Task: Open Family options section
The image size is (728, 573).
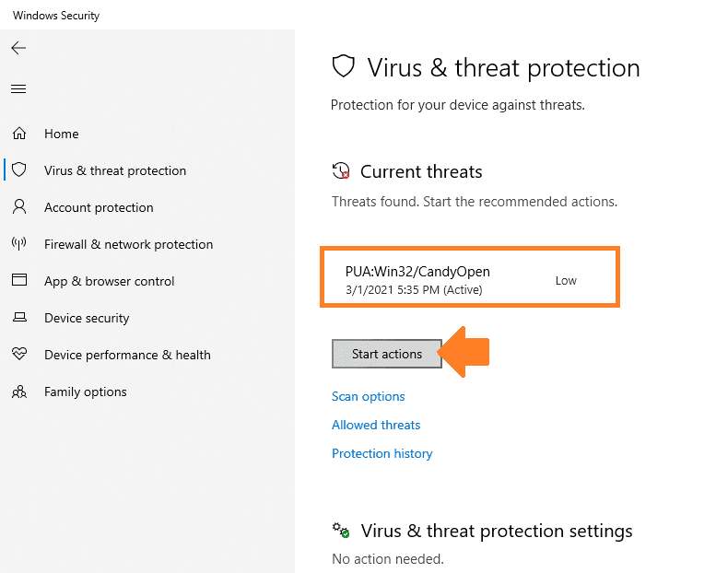Action: click(x=86, y=392)
